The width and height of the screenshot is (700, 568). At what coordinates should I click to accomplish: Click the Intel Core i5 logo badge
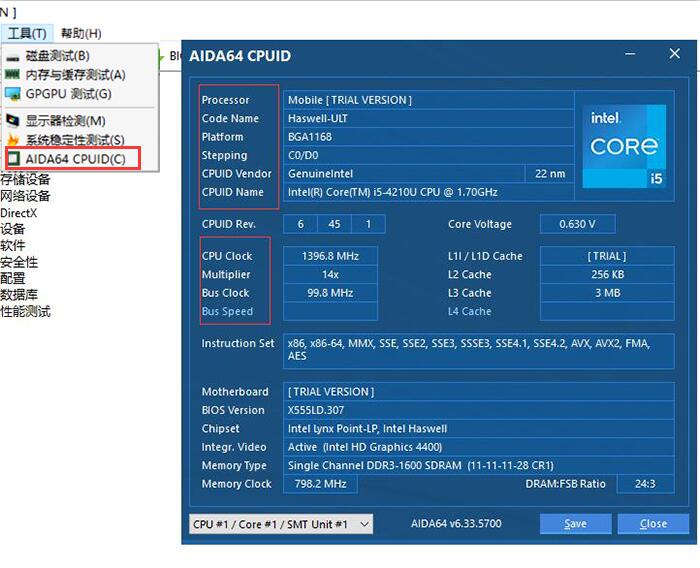click(x=624, y=146)
